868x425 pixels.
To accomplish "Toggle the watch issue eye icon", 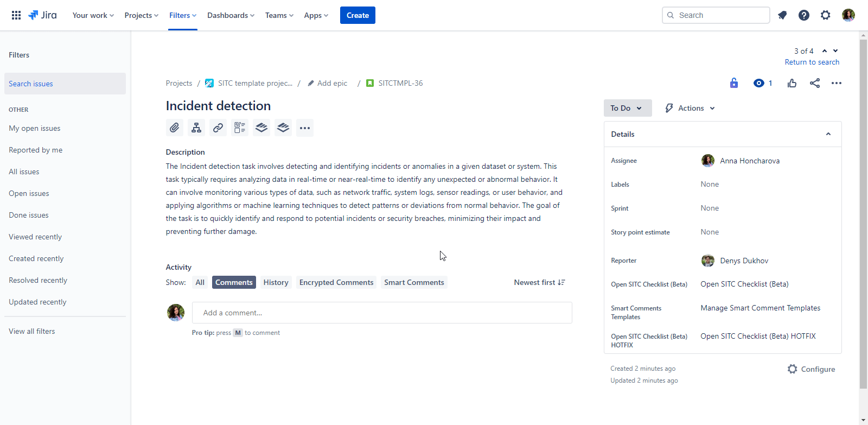I will (759, 83).
